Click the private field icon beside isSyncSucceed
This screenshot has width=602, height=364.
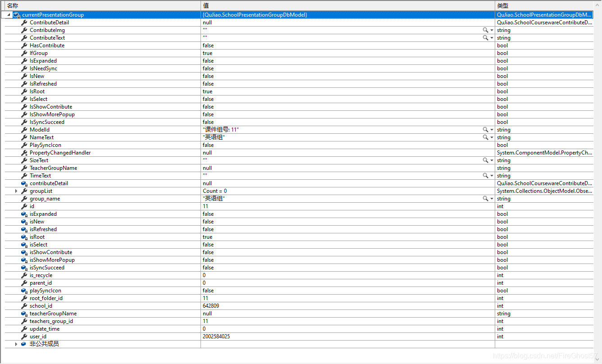(24, 268)
